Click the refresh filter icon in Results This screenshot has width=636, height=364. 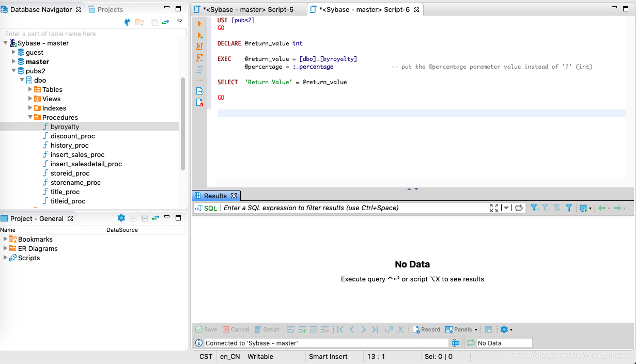(x=519, y=208)
